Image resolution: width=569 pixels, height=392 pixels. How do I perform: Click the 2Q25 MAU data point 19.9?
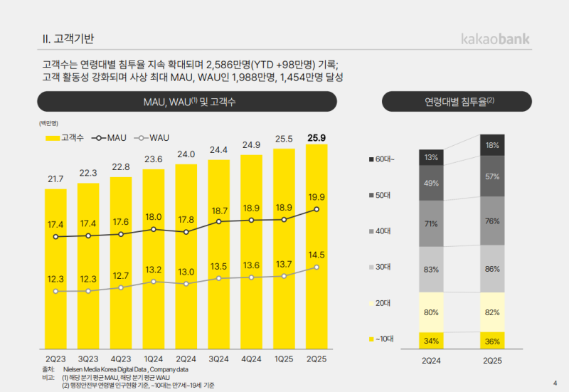tap(317, 209)
